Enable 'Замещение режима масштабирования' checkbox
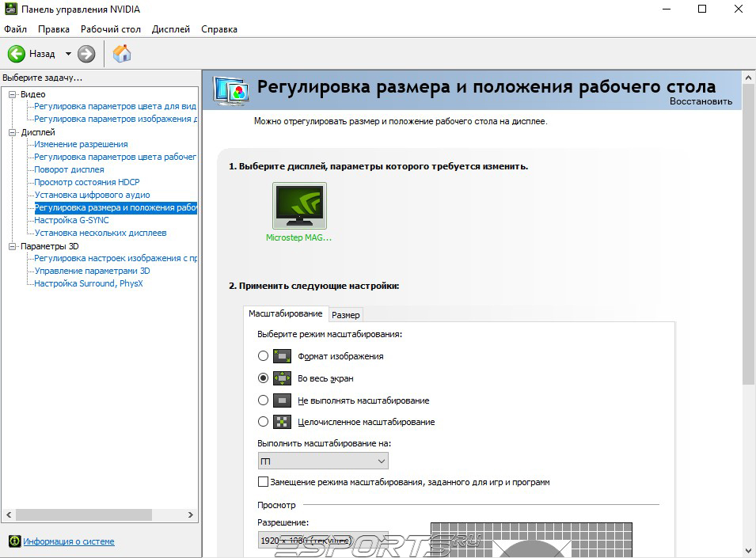 tap(263, 481)
